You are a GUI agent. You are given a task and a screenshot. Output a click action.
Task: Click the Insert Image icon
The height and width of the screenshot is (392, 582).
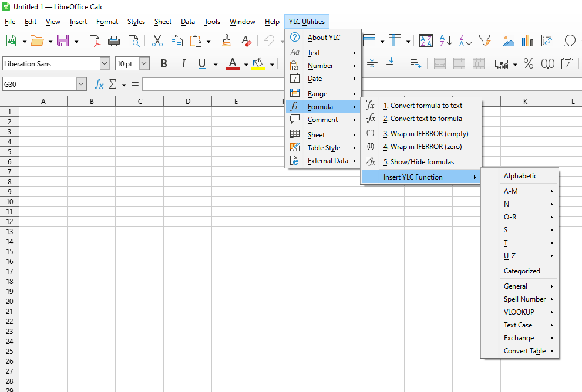[508, 40]
